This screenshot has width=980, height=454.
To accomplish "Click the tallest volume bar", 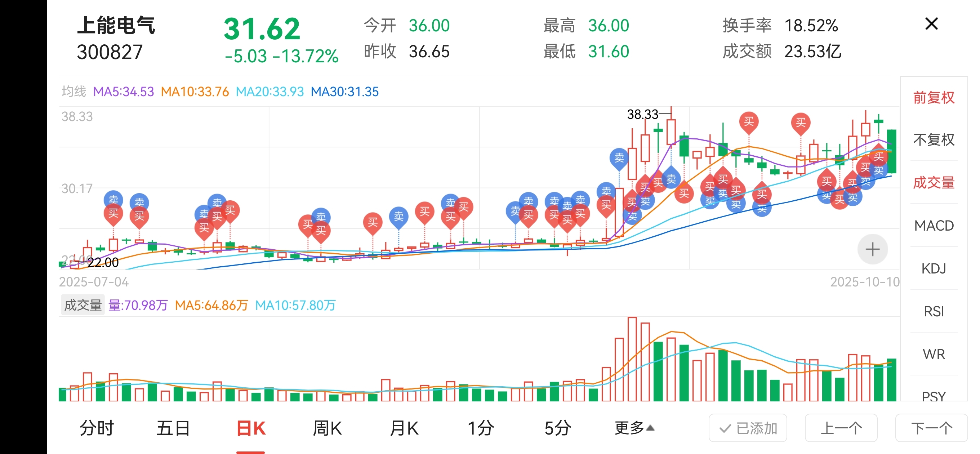I will (x=632, y=359).
